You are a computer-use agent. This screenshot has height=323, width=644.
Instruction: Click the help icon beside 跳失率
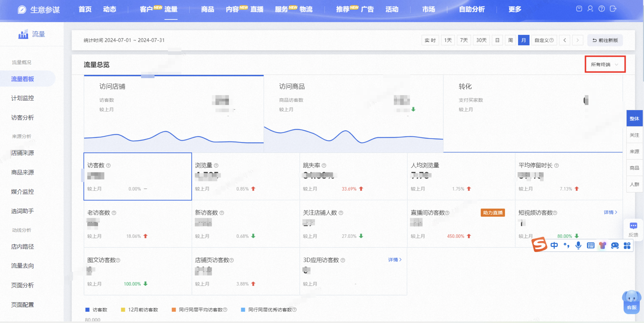pyautogui.click(x=324, y=166)
